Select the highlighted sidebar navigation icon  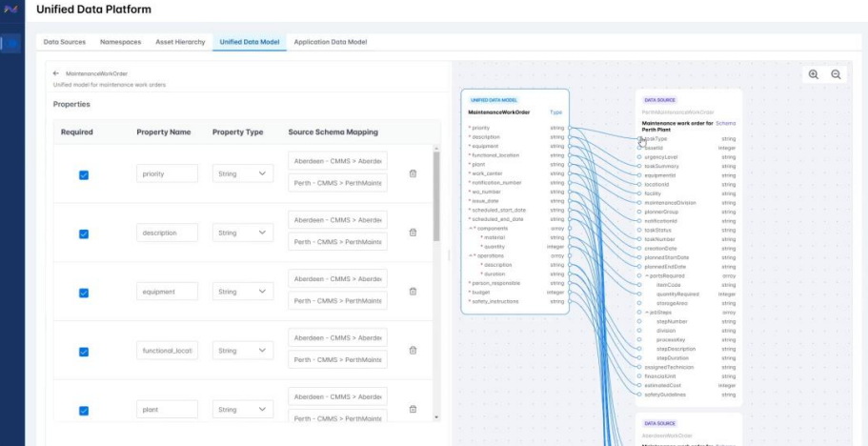pyautogui.click(x=12, y=43)
